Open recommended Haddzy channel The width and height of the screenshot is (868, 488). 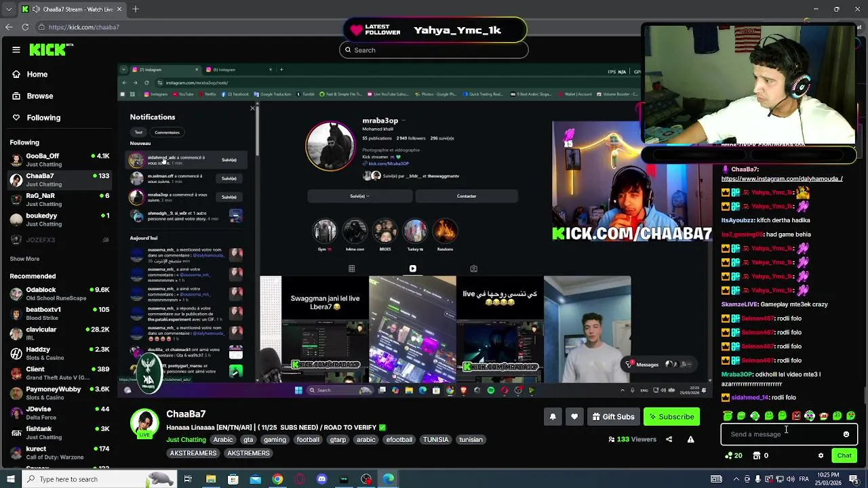tap(58, 353)
